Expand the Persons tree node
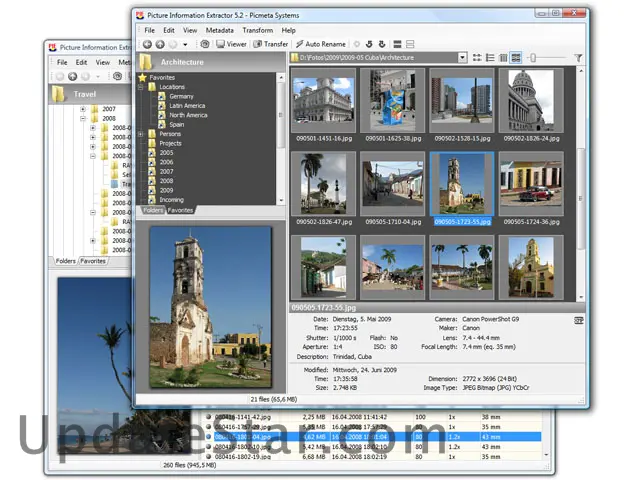The image size is (640, 480). coord(143,133)
